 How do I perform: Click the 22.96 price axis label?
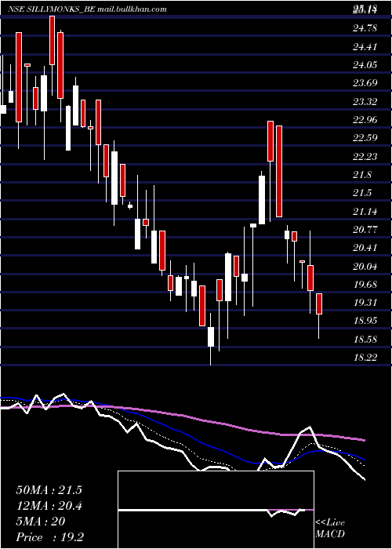[x=365, y=120]
